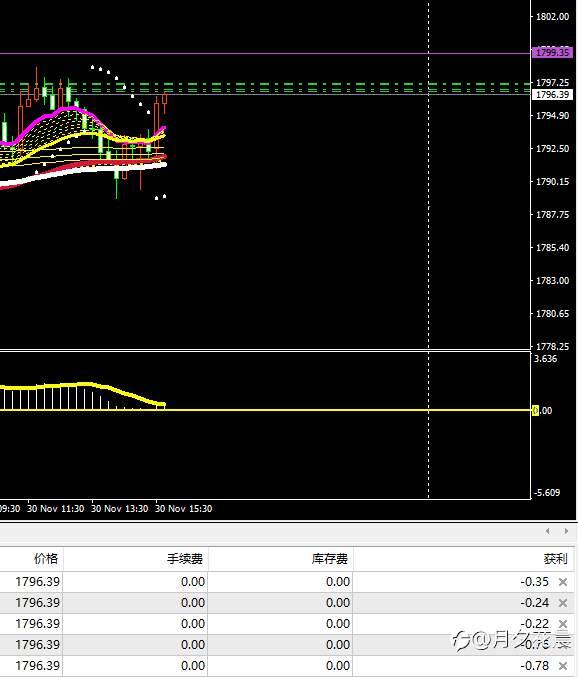578x677 pixels.
Task: Close the order with -0.78 profit
Action: (x=562, y=666)
